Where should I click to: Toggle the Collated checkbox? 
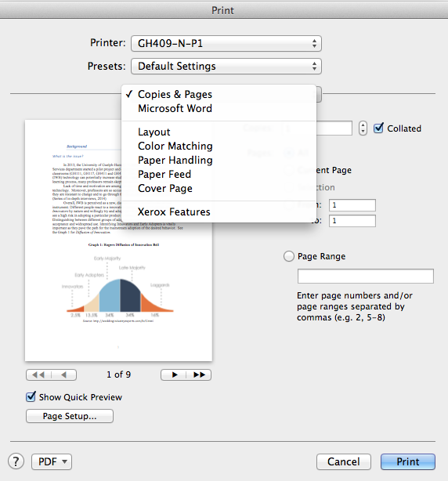(x=378, y=128)
